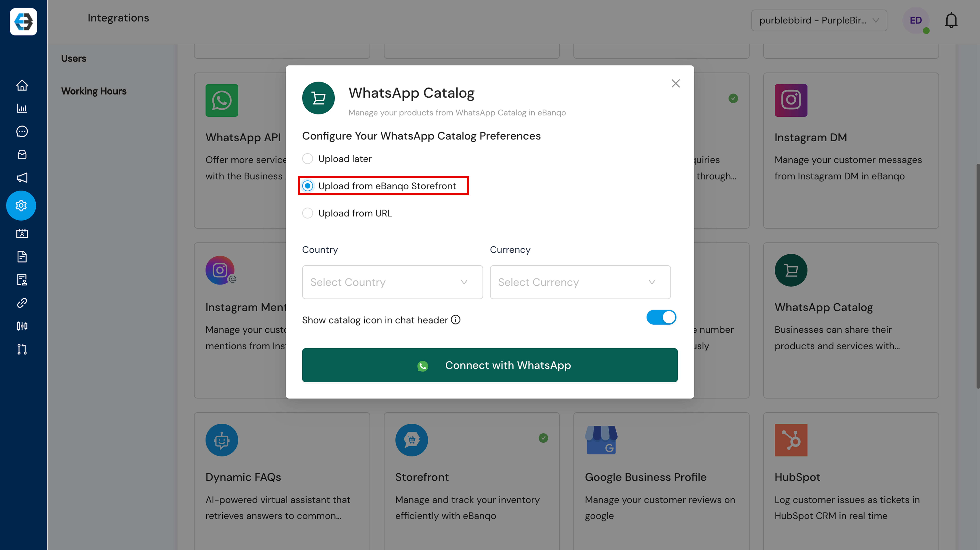Close the WhatsApp Catalog dialog
This screenshot has height=550, width=980.
tap(675, 83)
